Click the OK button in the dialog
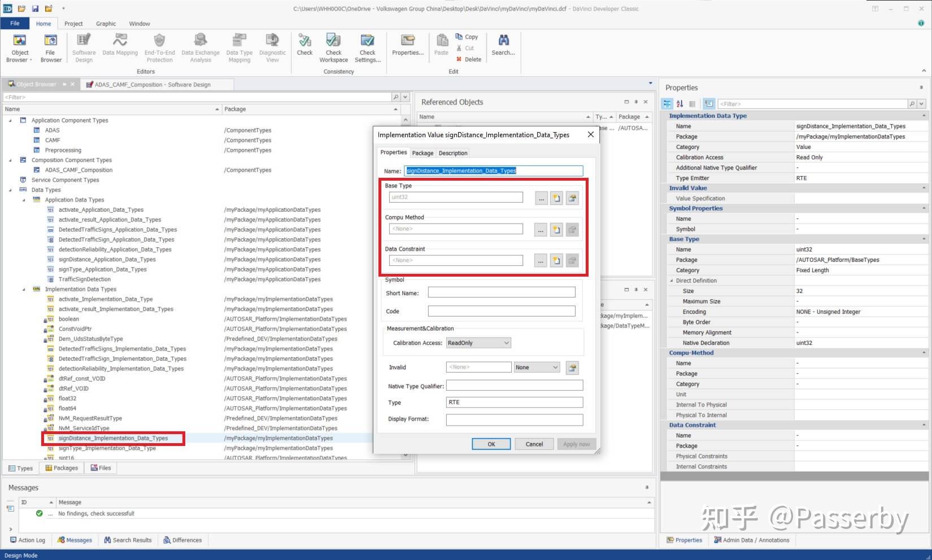 [491, 444]
